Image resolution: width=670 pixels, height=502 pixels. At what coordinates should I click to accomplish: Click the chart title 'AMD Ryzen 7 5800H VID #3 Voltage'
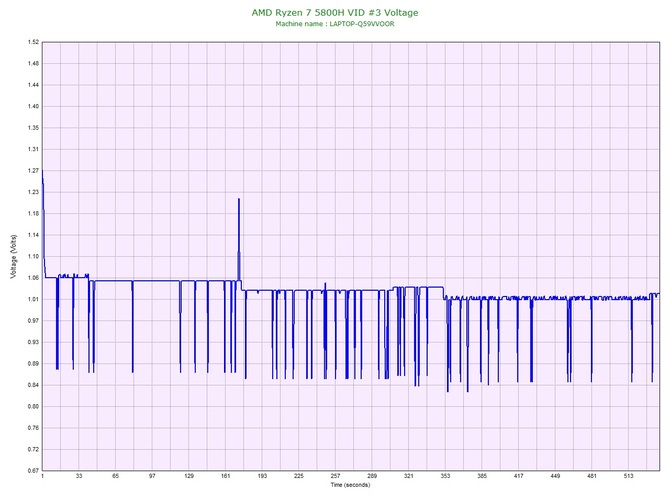pos(335,13)
